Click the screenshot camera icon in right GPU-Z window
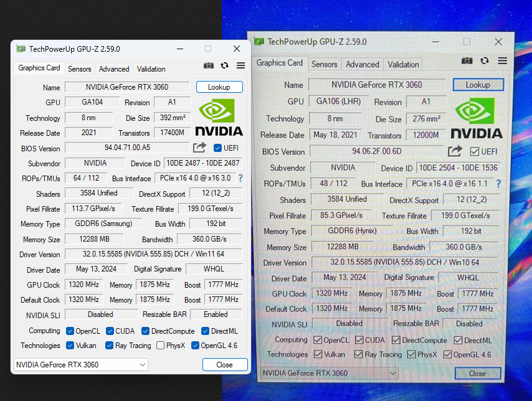 tap(467, 61)
